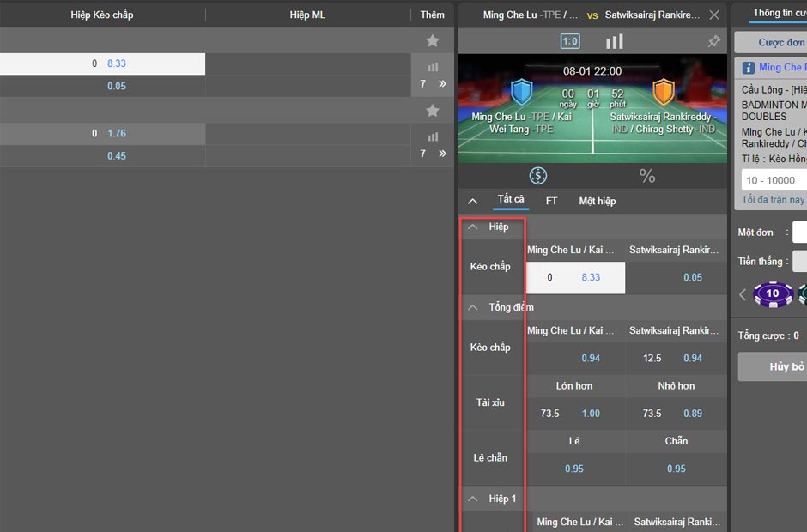Image resolution: width=807 pixels, height=532 pixels.
Task: Pick odds 8.33 in the left Hiệp Kèo chấp table
Action: tap(116, 63)
